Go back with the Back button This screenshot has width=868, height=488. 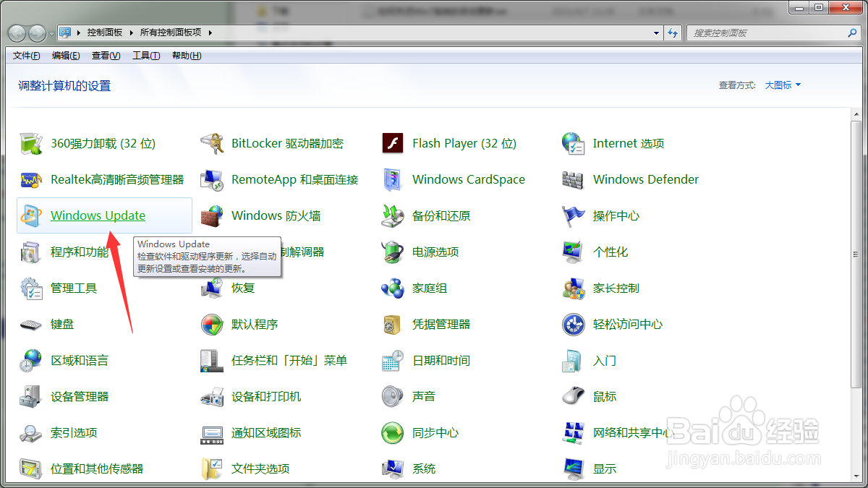coord(17,33)
